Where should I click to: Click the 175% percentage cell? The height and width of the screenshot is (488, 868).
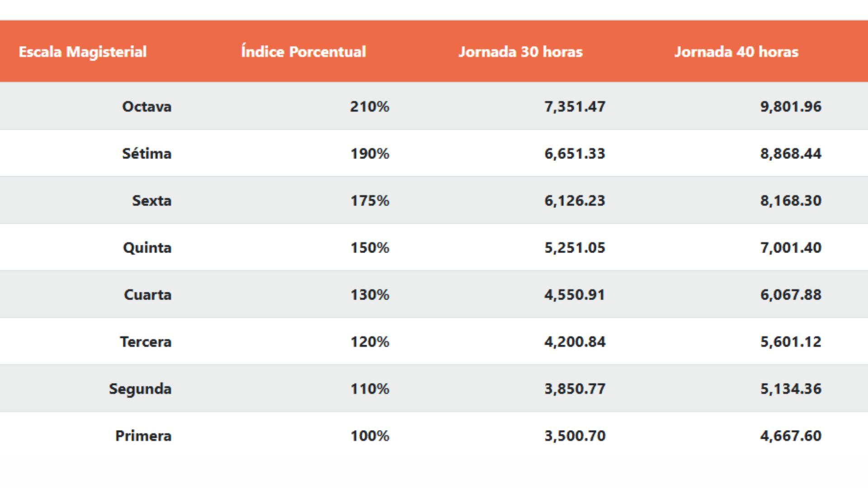pyautogui.click(x=369, y=201)
